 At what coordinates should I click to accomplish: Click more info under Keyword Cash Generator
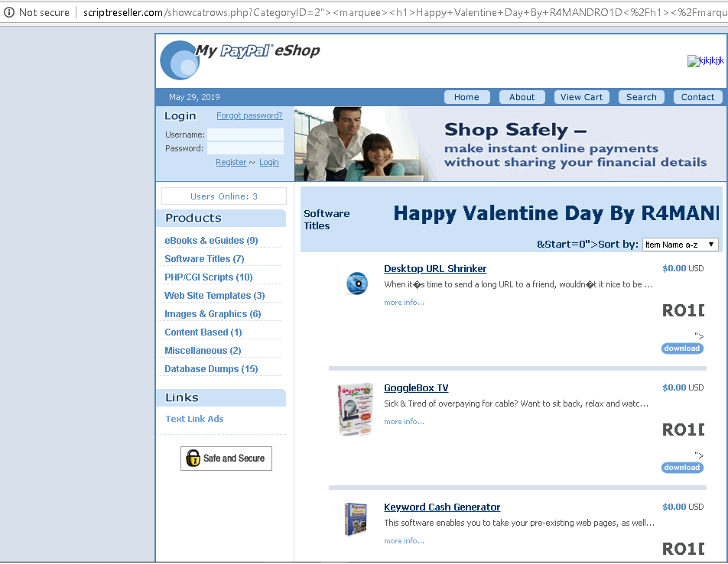(x=404, y=541)
